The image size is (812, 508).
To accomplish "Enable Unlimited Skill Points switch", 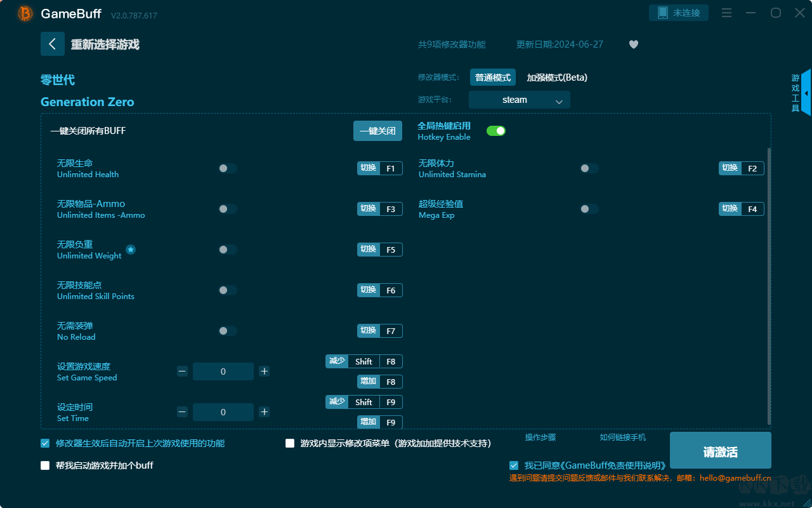I will coord(228,290).
